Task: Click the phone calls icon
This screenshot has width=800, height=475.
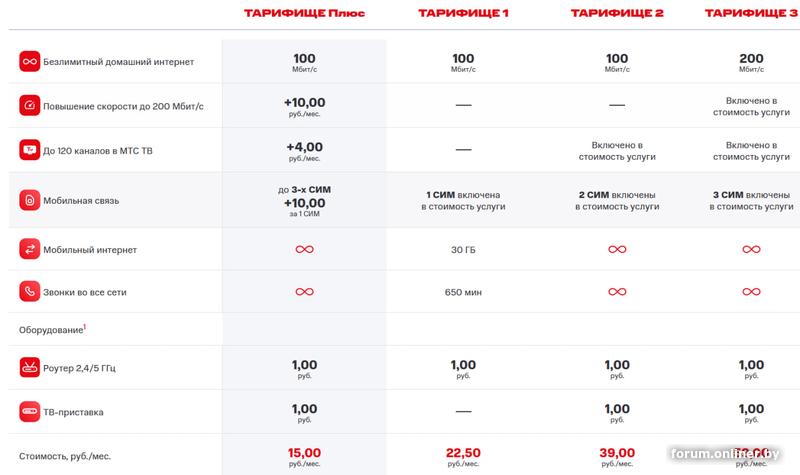Action: point(28,292)
